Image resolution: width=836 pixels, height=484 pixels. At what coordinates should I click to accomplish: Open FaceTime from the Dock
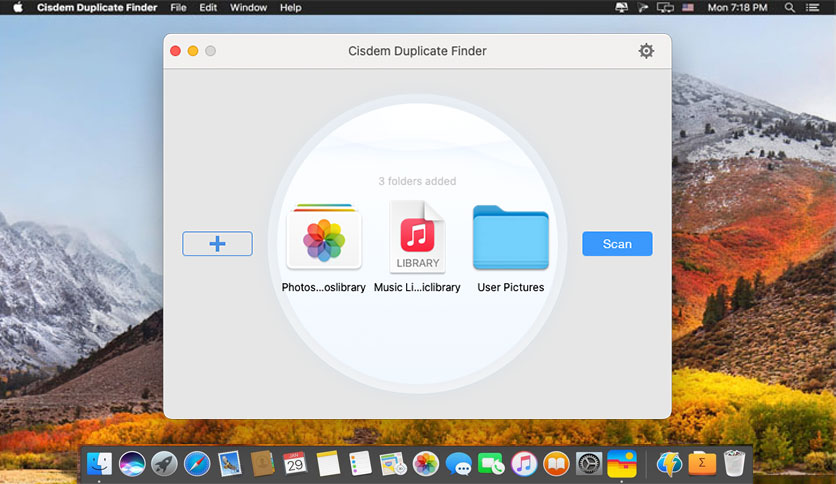(x=491, y=463)
